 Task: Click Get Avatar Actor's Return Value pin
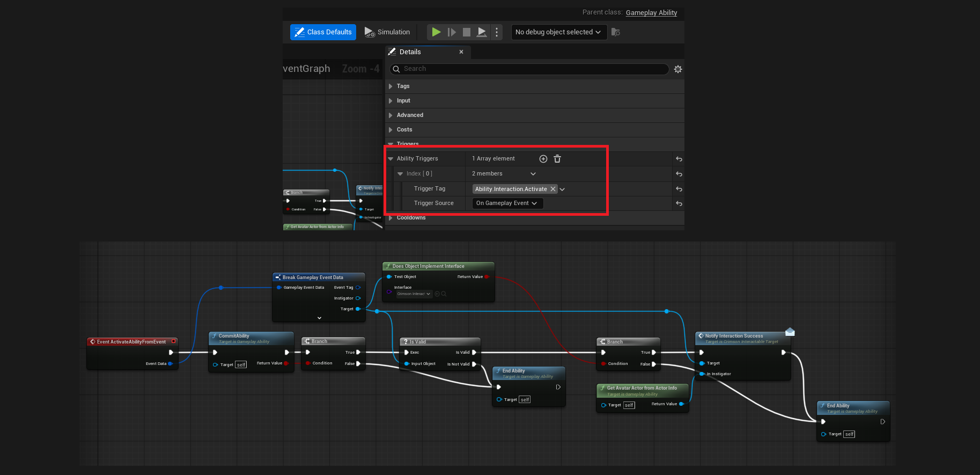click(681, 404)
